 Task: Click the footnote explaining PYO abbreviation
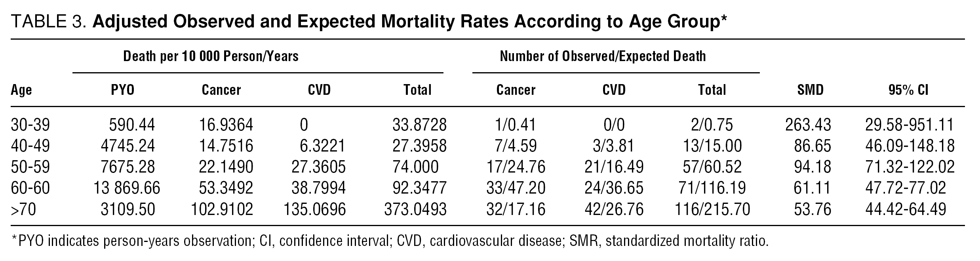[390, 241]
